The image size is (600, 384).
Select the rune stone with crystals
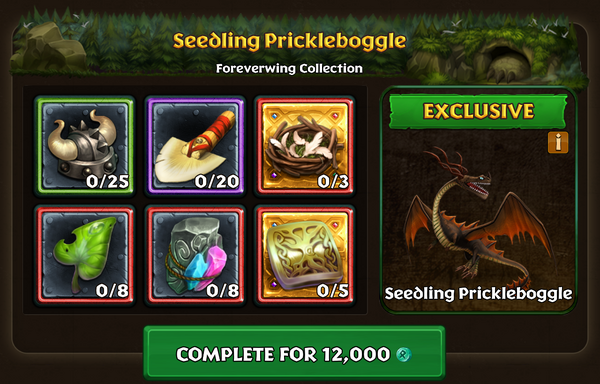pyautogui.click(x=195, y=255)
